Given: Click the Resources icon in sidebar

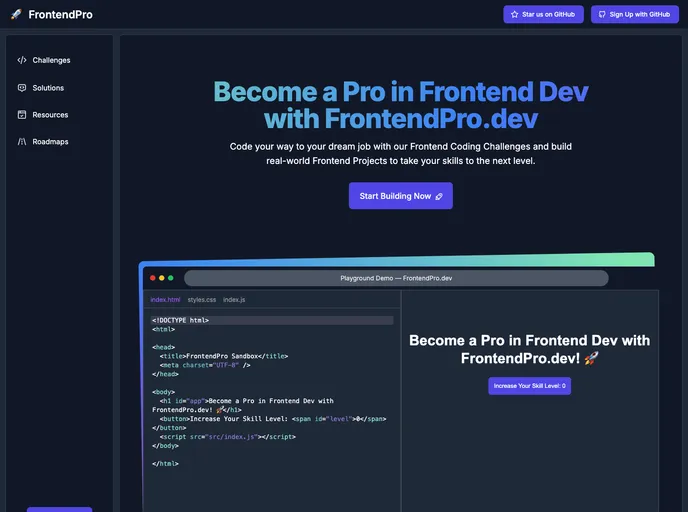Looking at the screenshot, I should [22, 115].
